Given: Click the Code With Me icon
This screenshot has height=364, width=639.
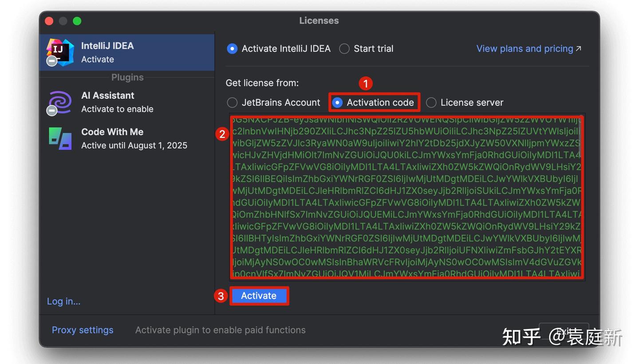Looking at the screenshot, I should coord(59,138).
